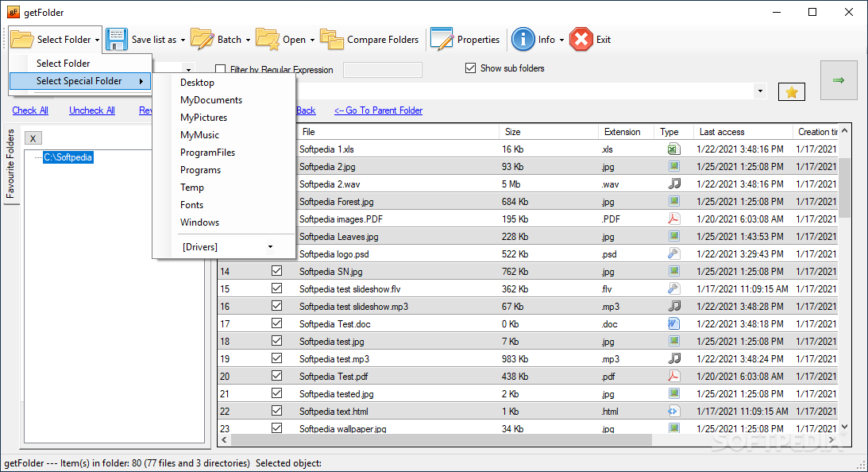This screenshot has width=868, height=472.
Task: Click HTML type icon for Softpedia text.html
Action: (x=673, y=411)
